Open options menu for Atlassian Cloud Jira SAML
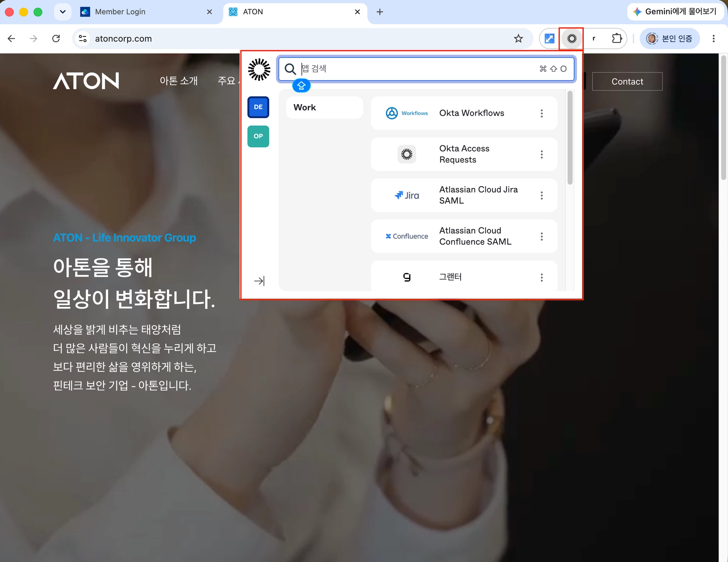The height and width of the screenshot is (562, 728). click(542, 196)
